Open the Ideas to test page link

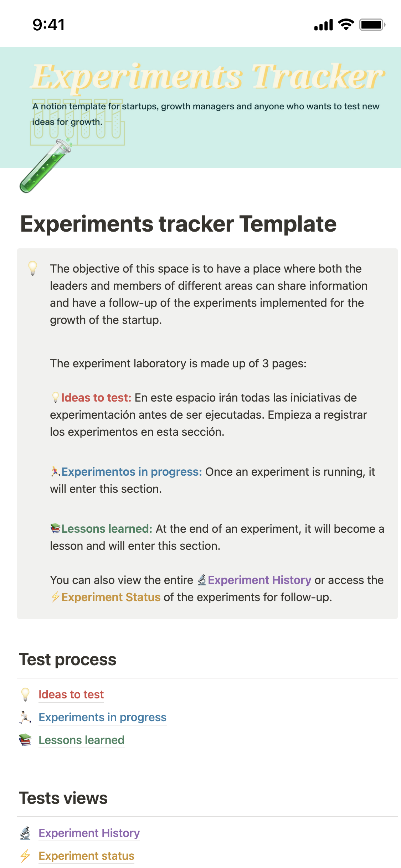pos(71,694)
